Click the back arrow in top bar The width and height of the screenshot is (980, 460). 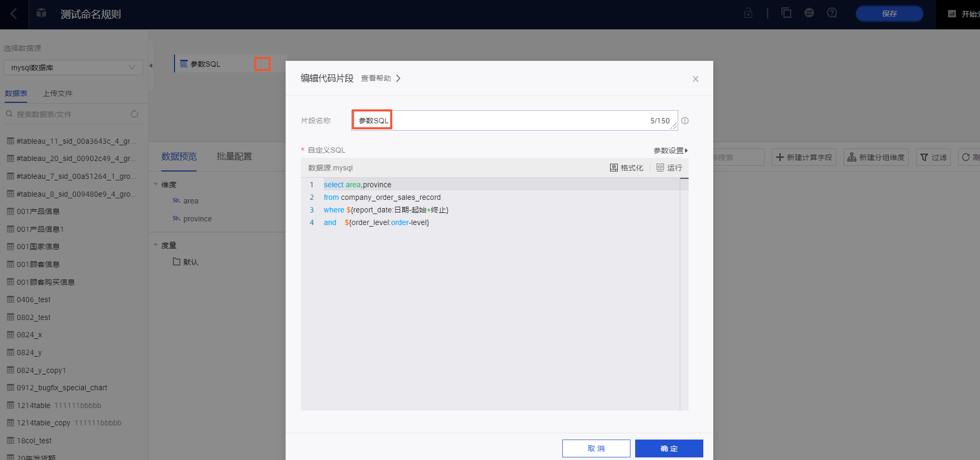[14, 14]
